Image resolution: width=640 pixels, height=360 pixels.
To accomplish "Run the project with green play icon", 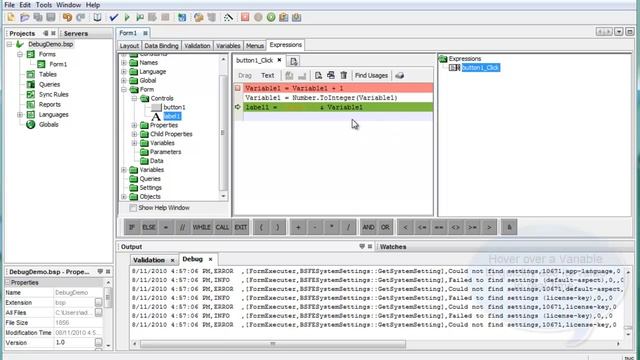I will [x=127, y=17].
